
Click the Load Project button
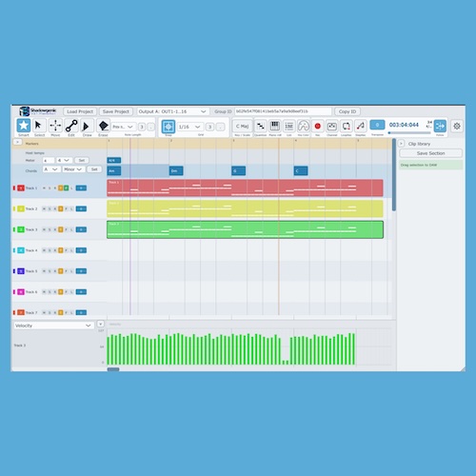click(80, 111)
